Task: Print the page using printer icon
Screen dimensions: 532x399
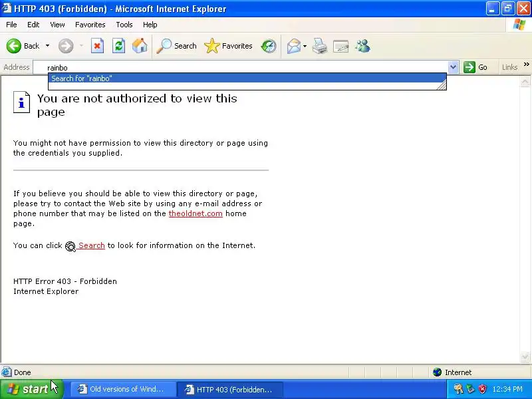Action: pyautogui.click(x=320, y=46)
